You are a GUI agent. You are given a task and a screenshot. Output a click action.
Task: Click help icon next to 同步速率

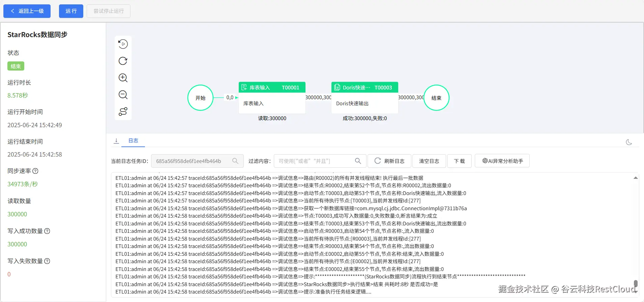[35, 171]
